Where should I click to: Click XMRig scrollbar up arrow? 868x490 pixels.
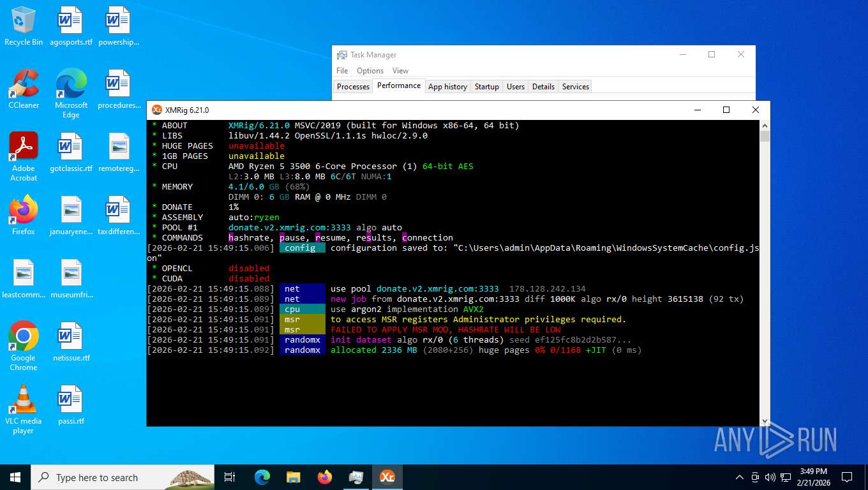click(765, 125)
